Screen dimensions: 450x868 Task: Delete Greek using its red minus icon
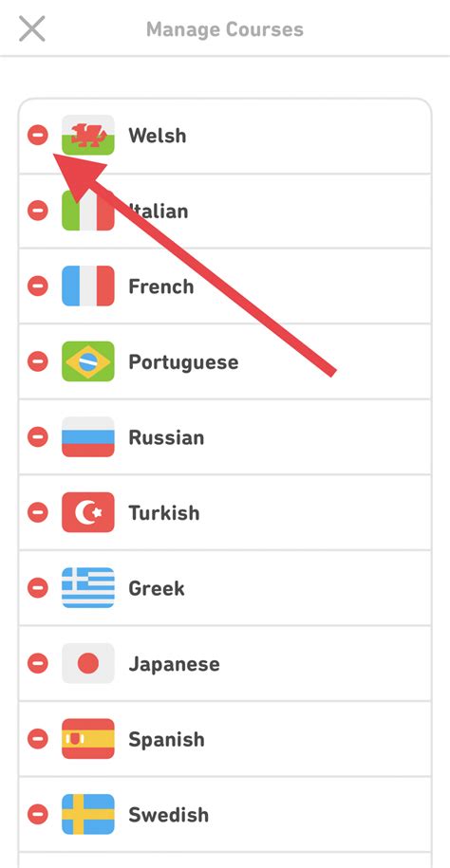click(x=38, y=587)
